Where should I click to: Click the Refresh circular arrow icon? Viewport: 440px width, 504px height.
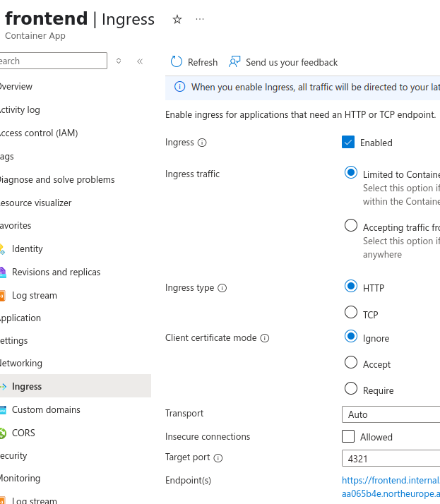tap(177, 61)
